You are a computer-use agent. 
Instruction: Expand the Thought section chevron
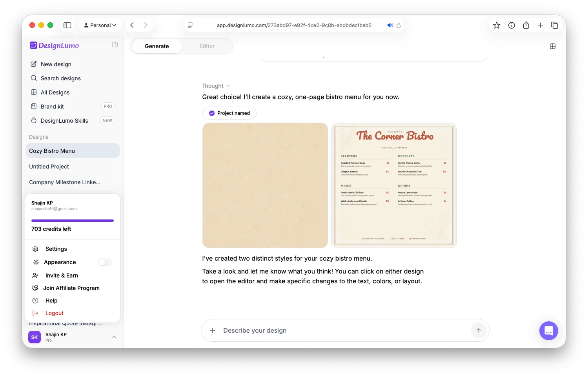[228, 86]
